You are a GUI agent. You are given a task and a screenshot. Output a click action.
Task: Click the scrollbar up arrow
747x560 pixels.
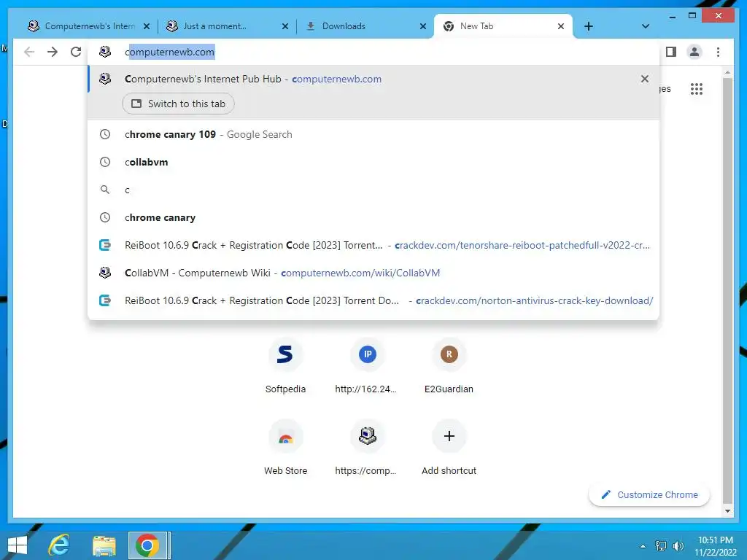pos(727,72)
